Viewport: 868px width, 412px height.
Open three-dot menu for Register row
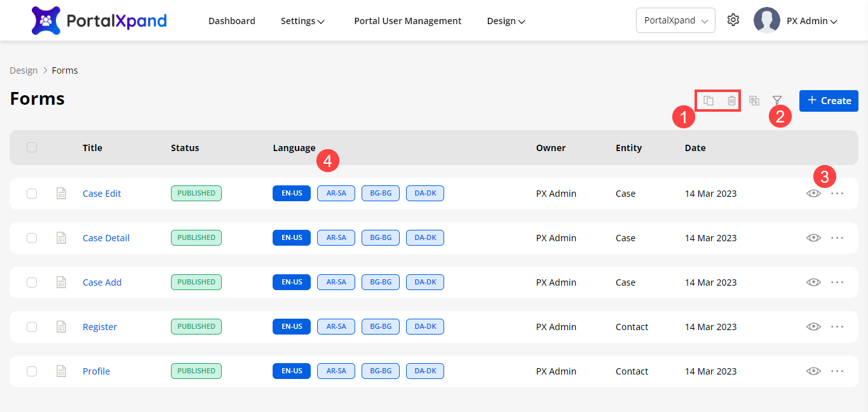(837, 327)
